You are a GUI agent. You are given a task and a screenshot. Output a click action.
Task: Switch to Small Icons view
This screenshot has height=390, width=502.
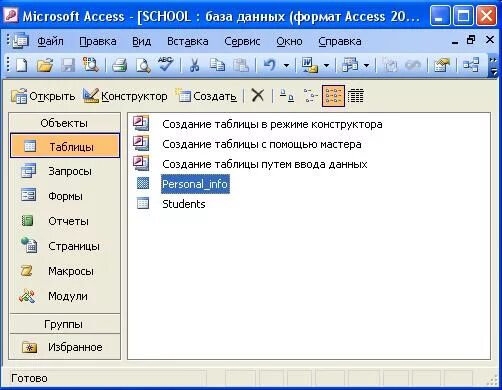point(310,96)
